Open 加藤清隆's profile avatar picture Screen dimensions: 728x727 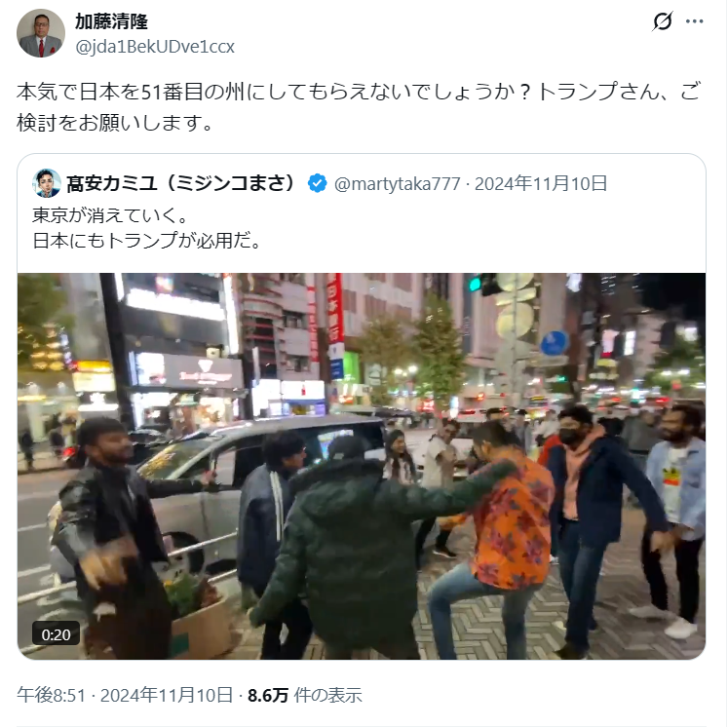[41, 33]
